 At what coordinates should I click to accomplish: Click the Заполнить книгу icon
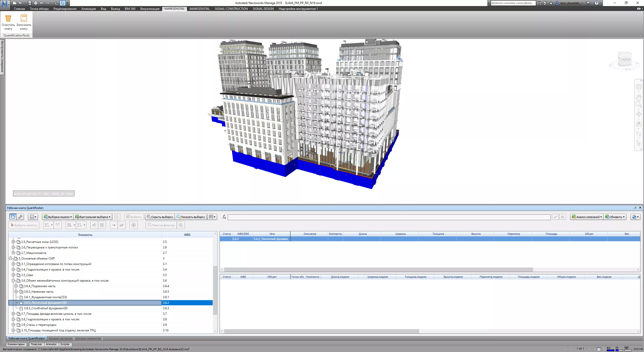24,19
